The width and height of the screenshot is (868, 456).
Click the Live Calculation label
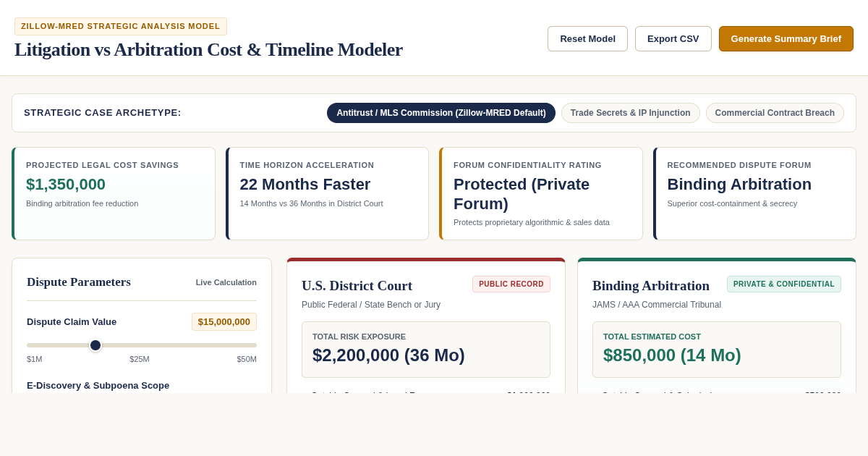(226, 282)
